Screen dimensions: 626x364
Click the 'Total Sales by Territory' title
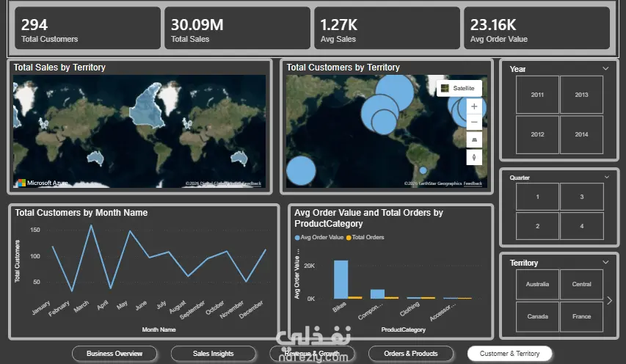click(x=59, y=68)
